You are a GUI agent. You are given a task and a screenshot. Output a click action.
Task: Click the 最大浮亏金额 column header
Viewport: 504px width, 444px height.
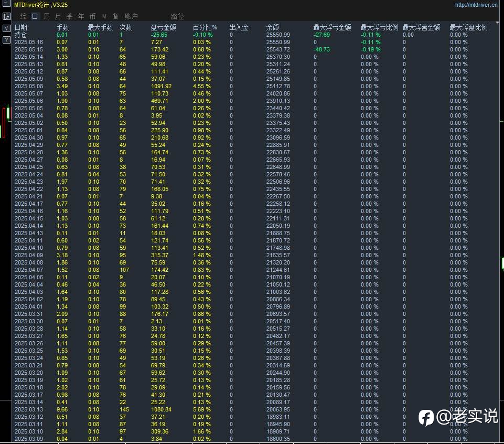point(333,27)
